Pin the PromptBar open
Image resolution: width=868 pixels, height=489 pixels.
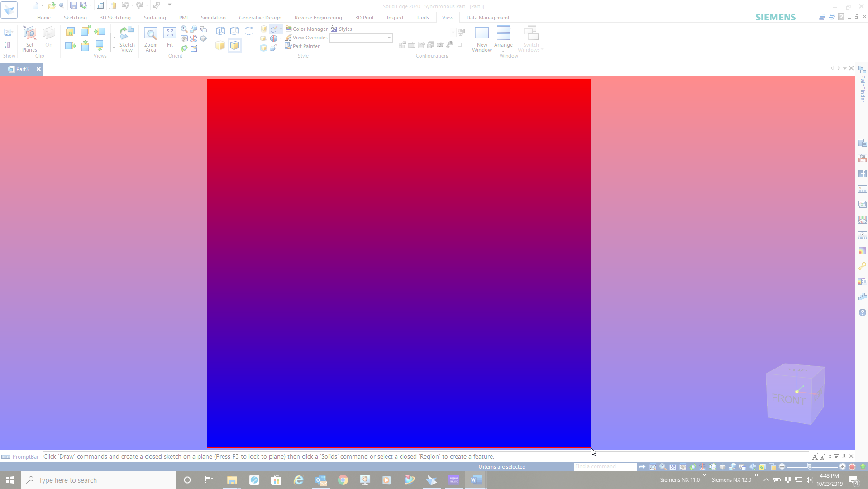tap(844, 456)
